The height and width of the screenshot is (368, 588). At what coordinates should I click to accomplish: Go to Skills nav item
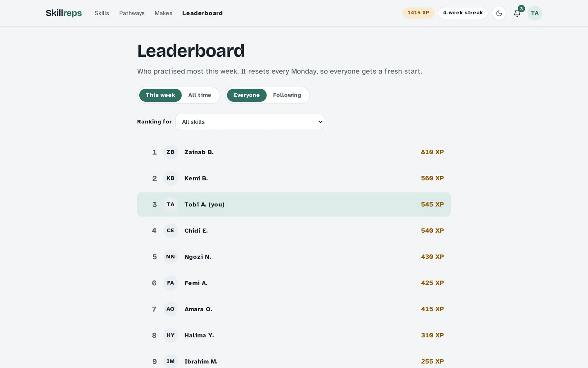pos(102,13)
